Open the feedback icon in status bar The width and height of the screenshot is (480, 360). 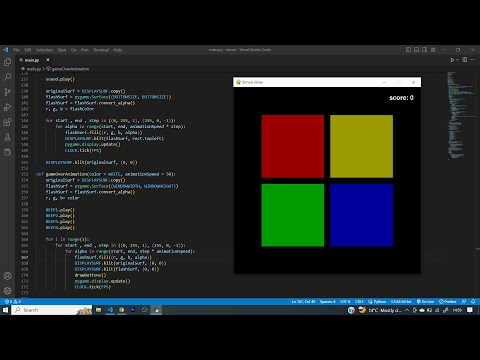[464, 301]
